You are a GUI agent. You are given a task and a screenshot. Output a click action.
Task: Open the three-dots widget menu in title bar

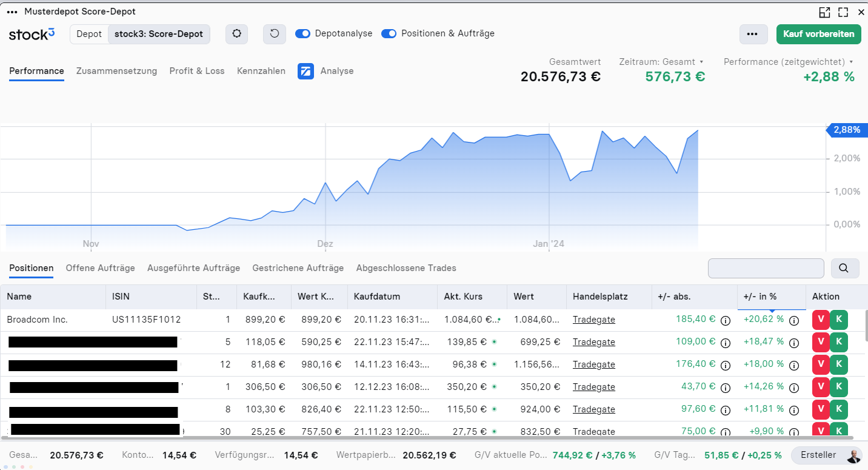[x=12, y=12]
